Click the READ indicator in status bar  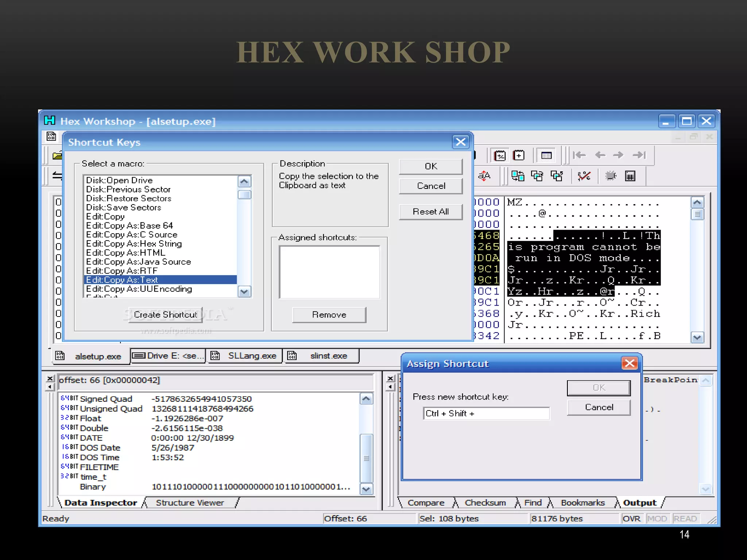click(685, 518)
